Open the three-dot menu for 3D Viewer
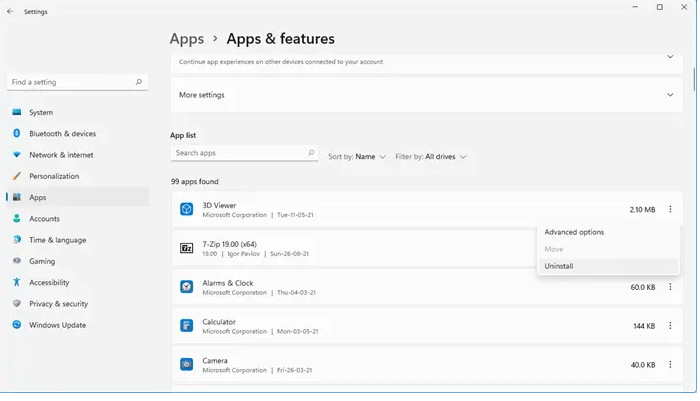The width and height of the screenshot is (700, 401). [670, 209]
